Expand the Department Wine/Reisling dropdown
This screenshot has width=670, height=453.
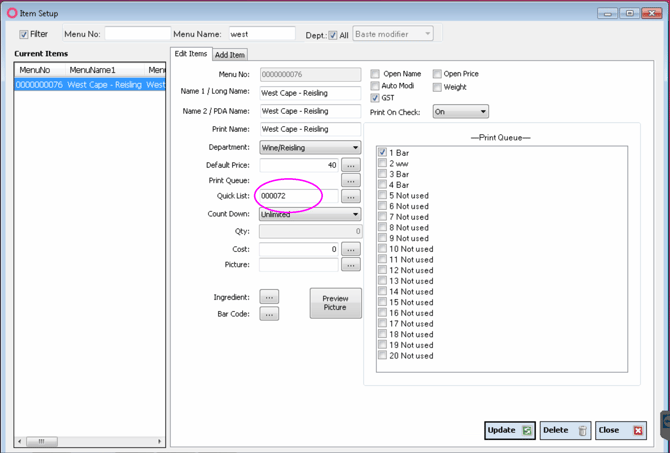tap(310, 148)
